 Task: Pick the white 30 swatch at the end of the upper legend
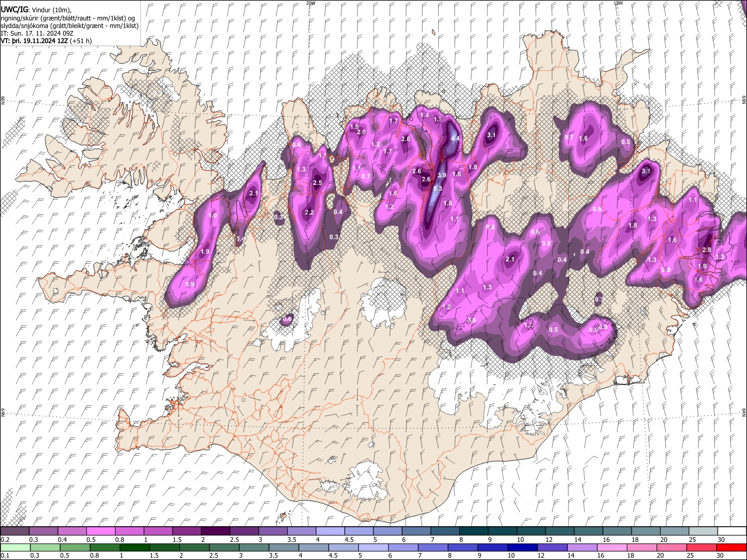click(x=732, y=531)
